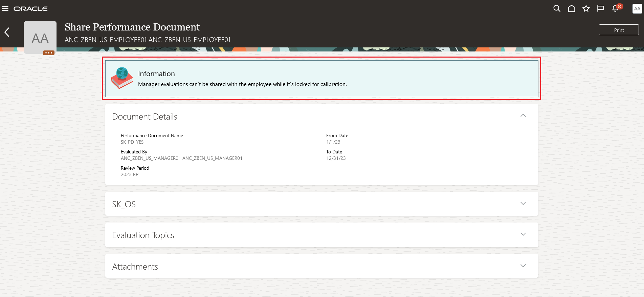Open notifications bell icon

[616, 8]
